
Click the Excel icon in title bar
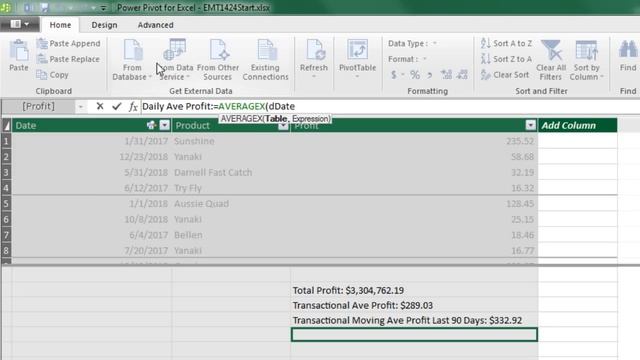coord(6,8)
